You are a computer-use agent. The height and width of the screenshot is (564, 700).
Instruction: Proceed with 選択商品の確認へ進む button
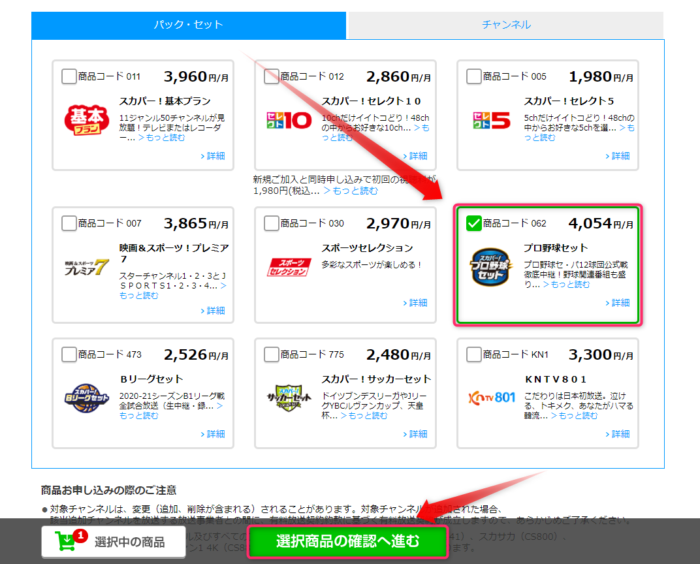(348, 542)
